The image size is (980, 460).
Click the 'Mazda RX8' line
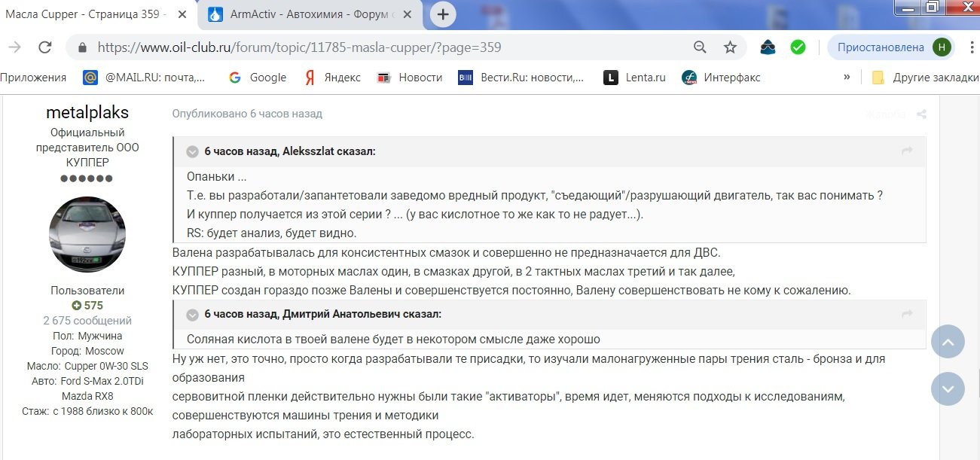coord(87,396)
